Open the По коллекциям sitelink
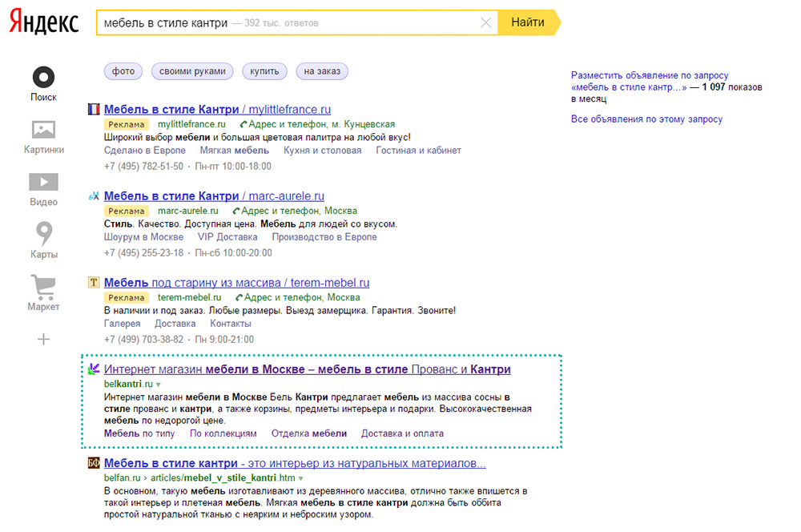Viewport: 801px width, 532px height. [x=223, y=433]
